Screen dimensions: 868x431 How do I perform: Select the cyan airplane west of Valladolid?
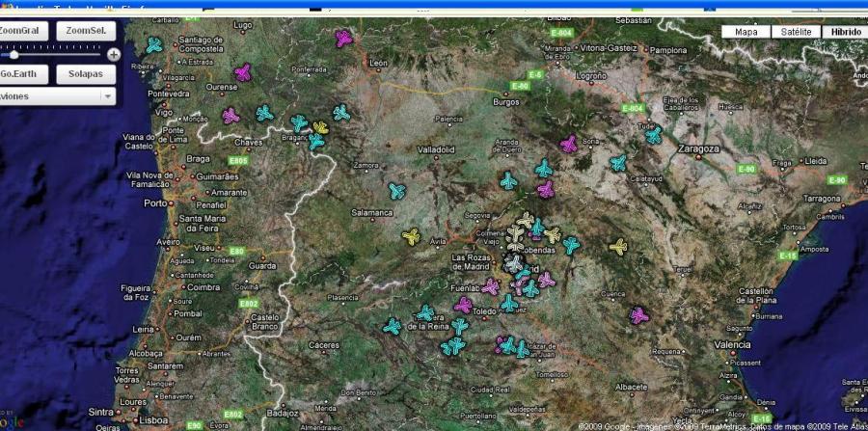tap(396, 191)
